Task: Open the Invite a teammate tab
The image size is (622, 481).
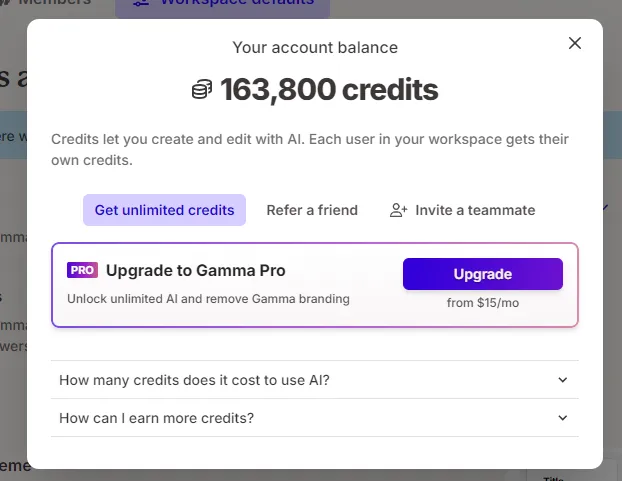Action: pyautogui.click(x=463, y=210)
